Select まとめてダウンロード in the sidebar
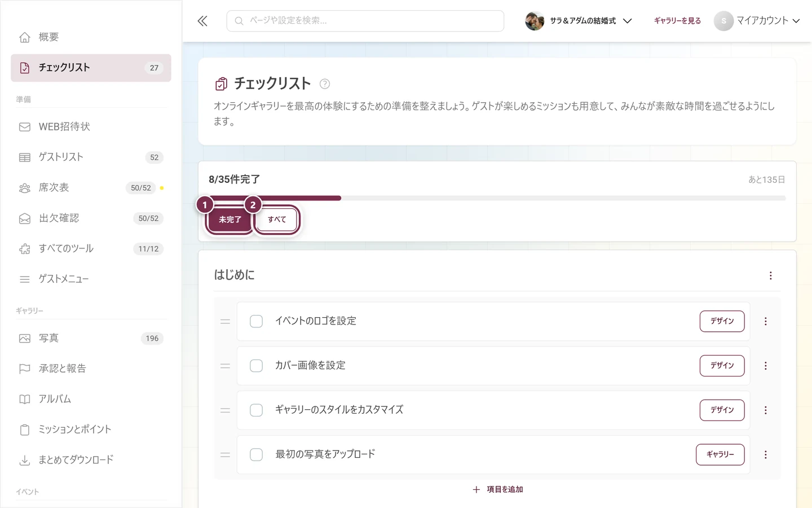 [x=91, y=460]
